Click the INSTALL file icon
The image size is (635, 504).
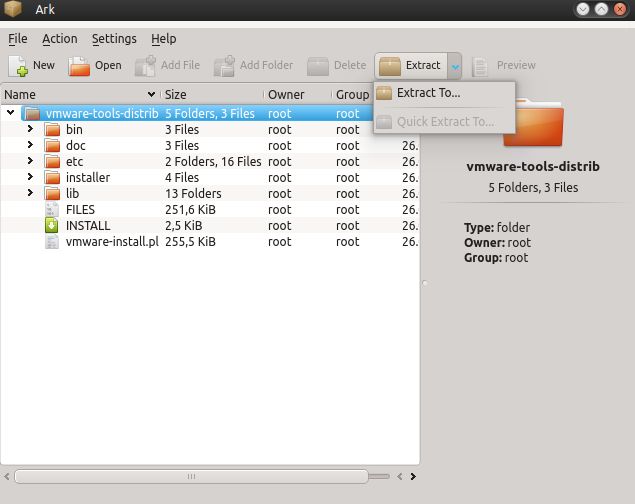click(52, 226)
